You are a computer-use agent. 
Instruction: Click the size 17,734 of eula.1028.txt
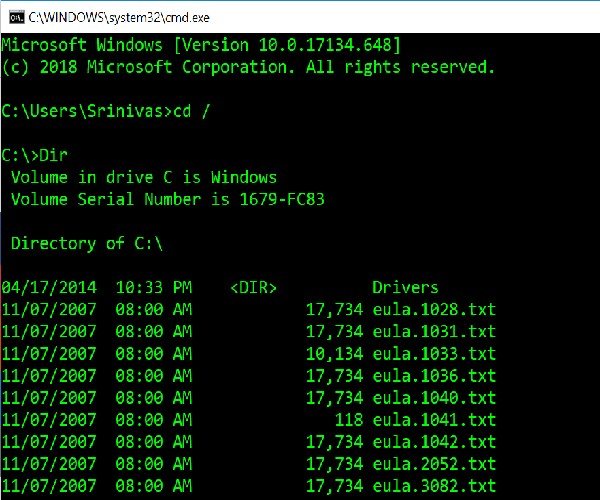point(334,309)
